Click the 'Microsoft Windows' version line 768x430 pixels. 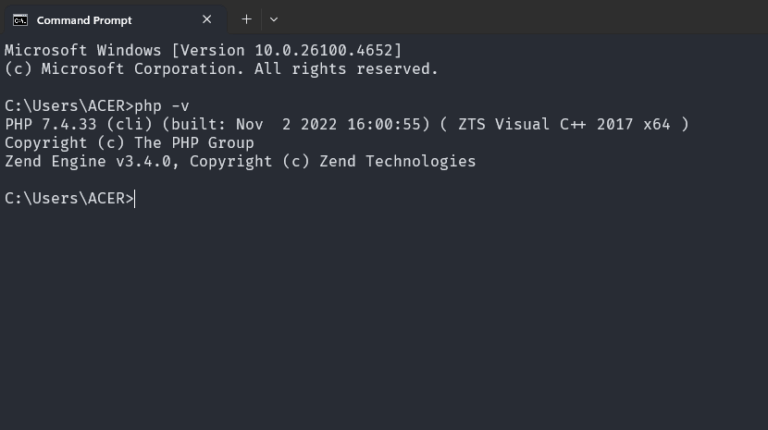click(203, 50)
